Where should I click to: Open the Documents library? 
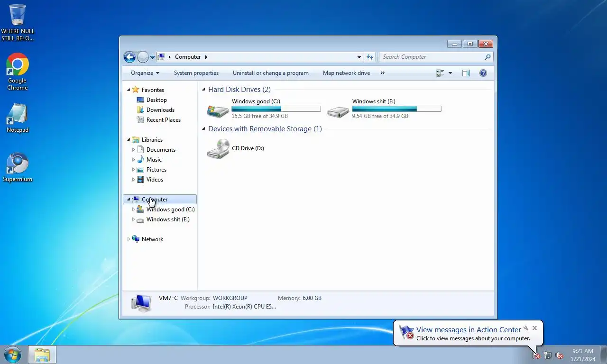coord(161,150)
